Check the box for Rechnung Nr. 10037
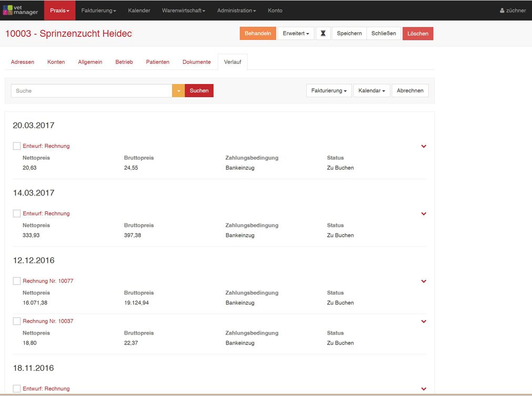 tap(17, 321)
